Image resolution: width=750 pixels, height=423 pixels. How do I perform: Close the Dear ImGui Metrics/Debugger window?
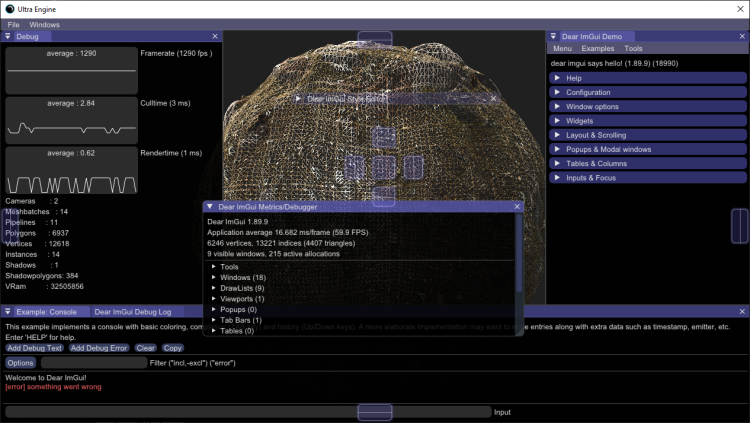pyautogui.click(x=517, y=206)
